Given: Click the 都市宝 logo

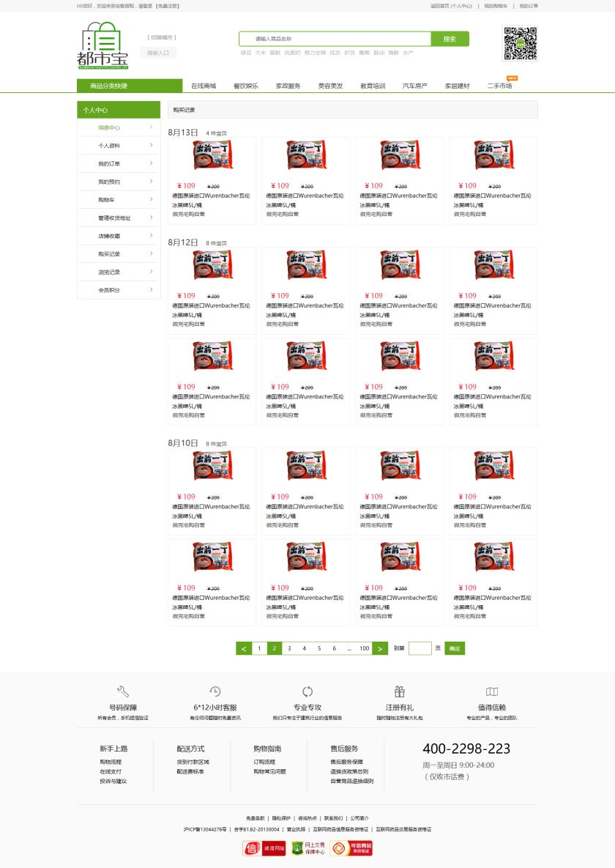Looking at the screenshot, I should 102,45.
